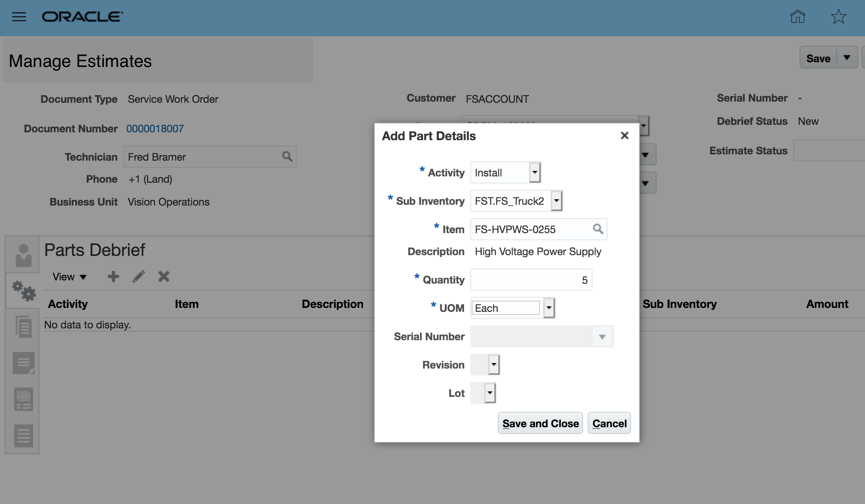Open the person Labor sidebar tab
Screen dimensions: 865x504
click(23, 255)
